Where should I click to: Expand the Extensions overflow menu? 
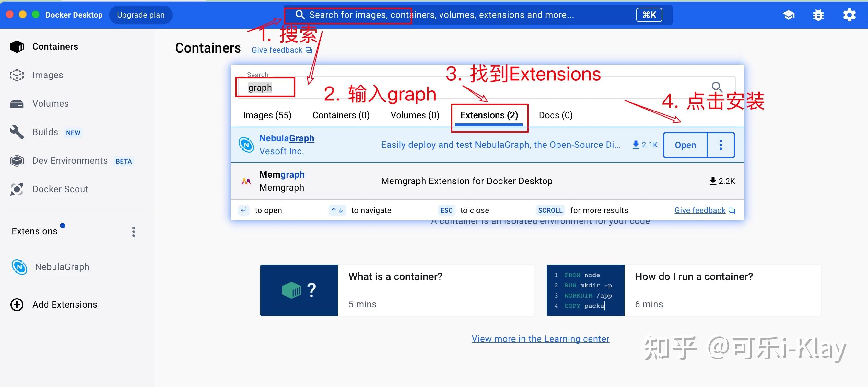click(134, 231)
